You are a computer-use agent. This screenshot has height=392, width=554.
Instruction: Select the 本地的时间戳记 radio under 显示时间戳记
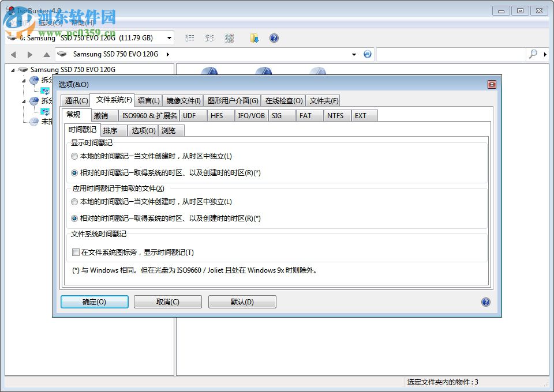coord(75,156)
